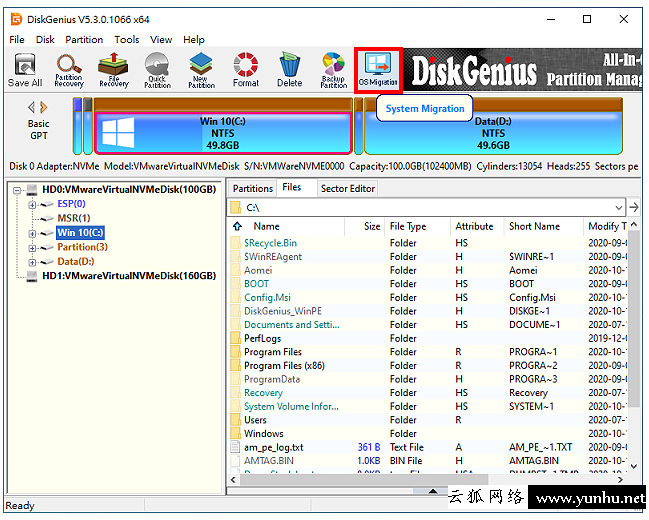The width and height of the screenshot is (649, 520).
Task: Open the File menu
Action: click(x=17, y=40)
